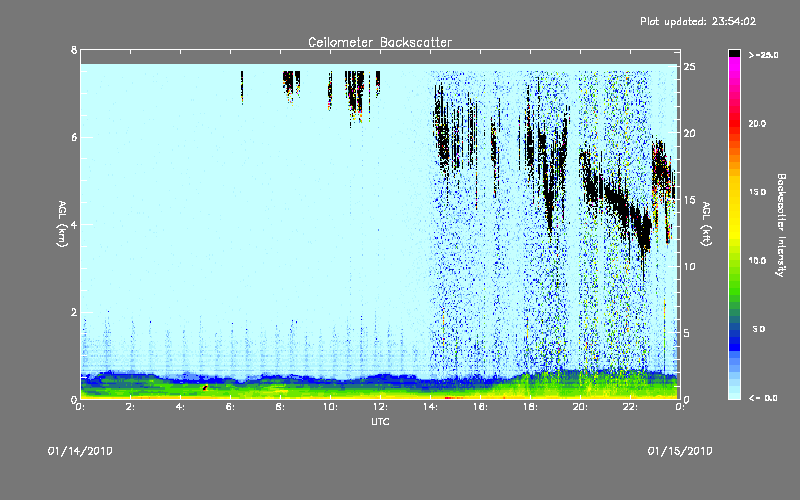
Task: Click the left 'AGL (km)' axis label
Action: [62, 224]
